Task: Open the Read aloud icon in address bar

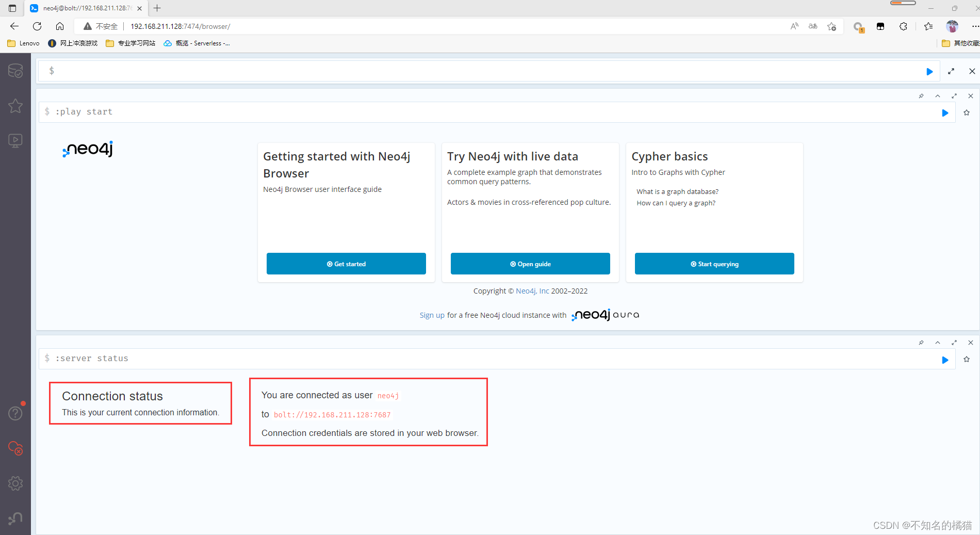Action: 794,26
